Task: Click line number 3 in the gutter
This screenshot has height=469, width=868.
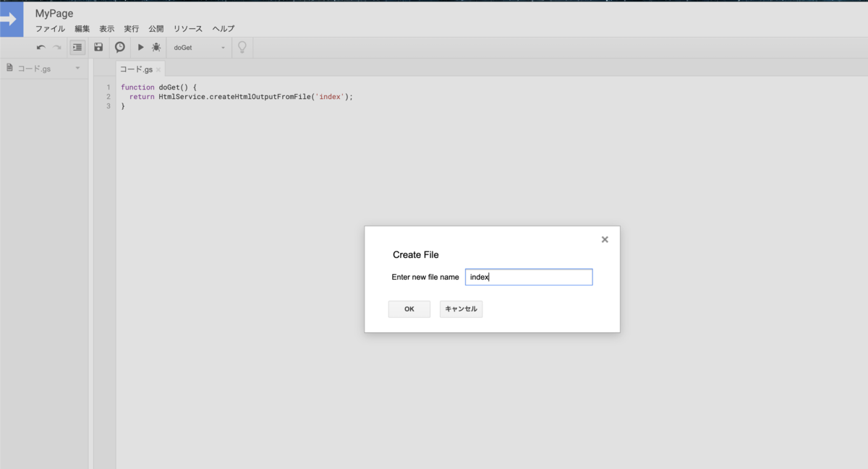Action: [x=109, y=106]
